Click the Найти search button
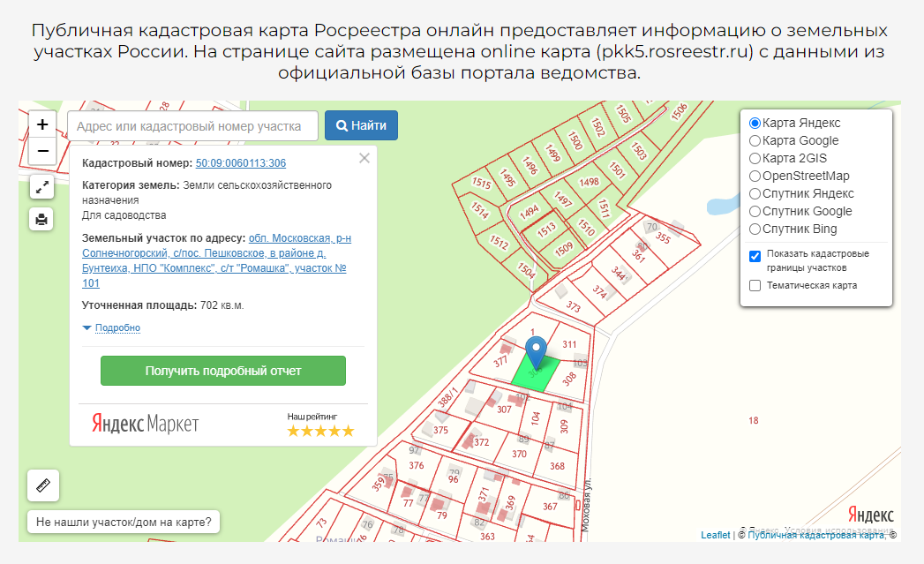The height and width of the screenshot is (564, 924). click(361, 125)
